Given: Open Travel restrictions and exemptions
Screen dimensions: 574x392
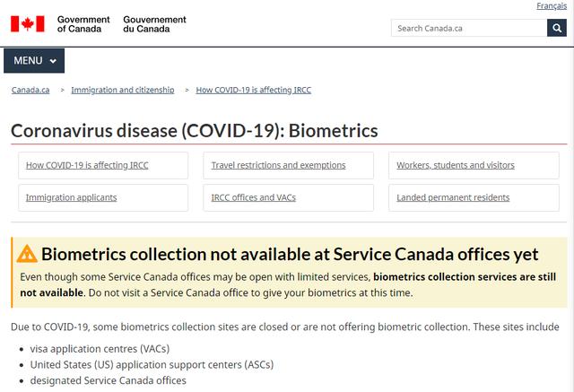Looking at the screenshot, I should point(278,165).
